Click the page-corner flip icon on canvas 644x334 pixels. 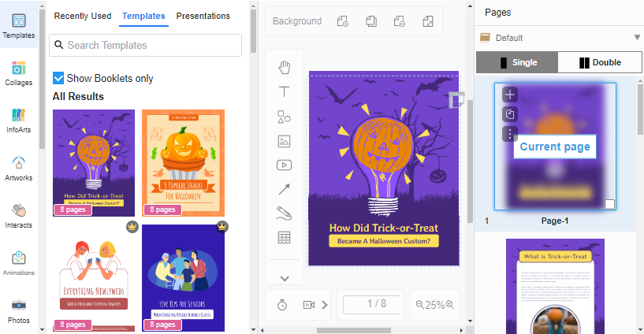click(456, 100)
